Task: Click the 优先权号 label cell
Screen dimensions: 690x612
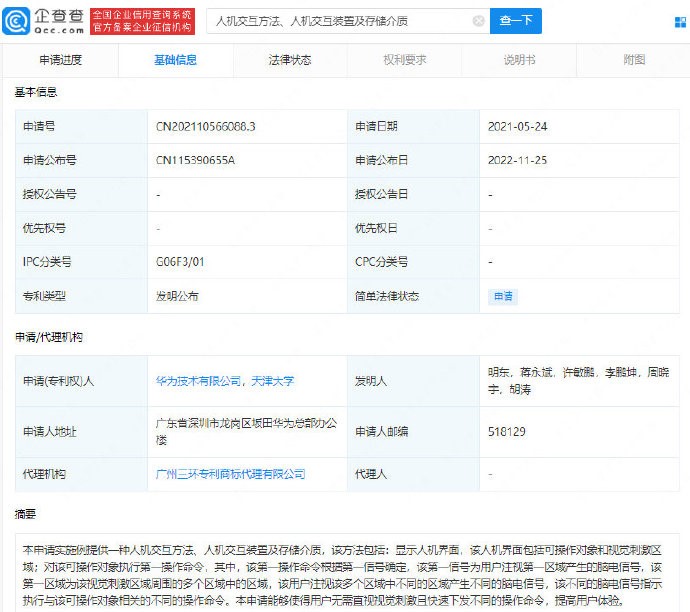Action: coord(81,228)
